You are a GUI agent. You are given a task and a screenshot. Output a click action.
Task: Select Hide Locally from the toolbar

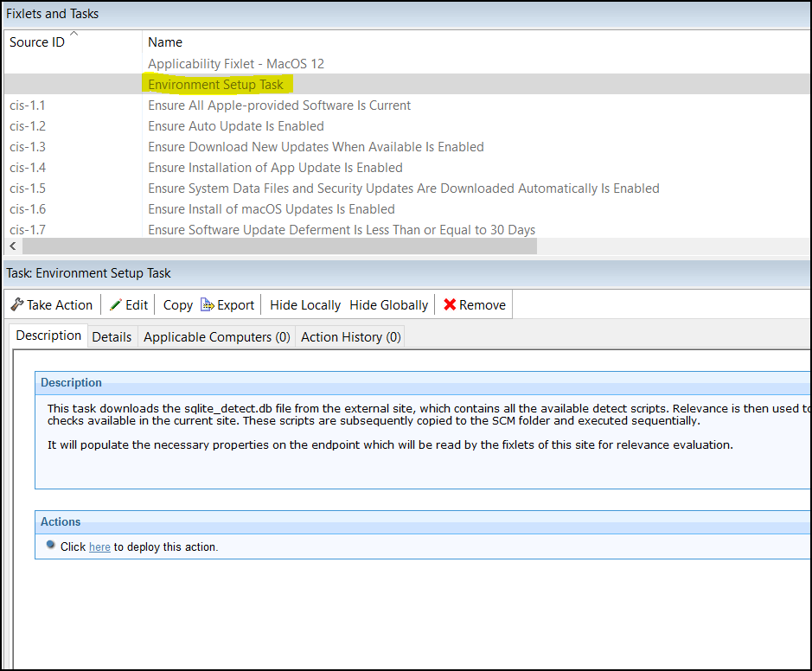click(304, 305)
